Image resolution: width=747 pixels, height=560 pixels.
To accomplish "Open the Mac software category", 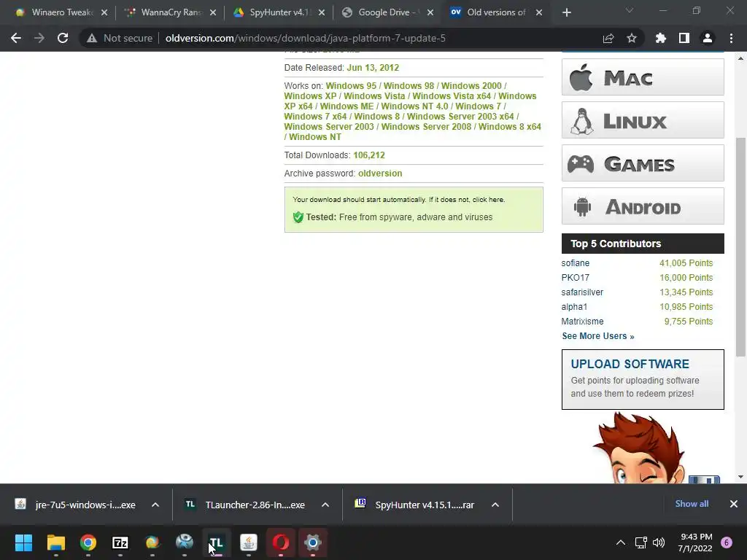I will [643, 77].
